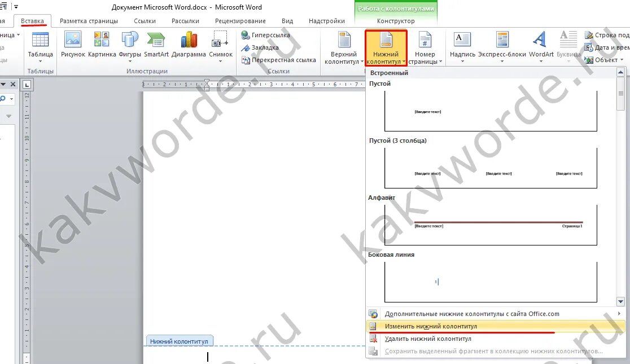Open the Картинка clip art tool
630x364 pixels.
point(102,44)
